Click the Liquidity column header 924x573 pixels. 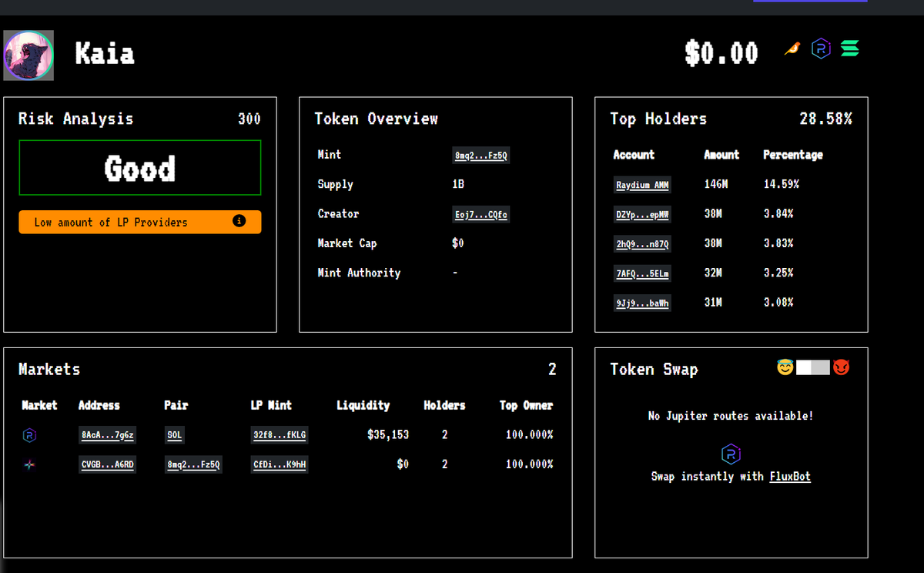(x=363, y=405)
